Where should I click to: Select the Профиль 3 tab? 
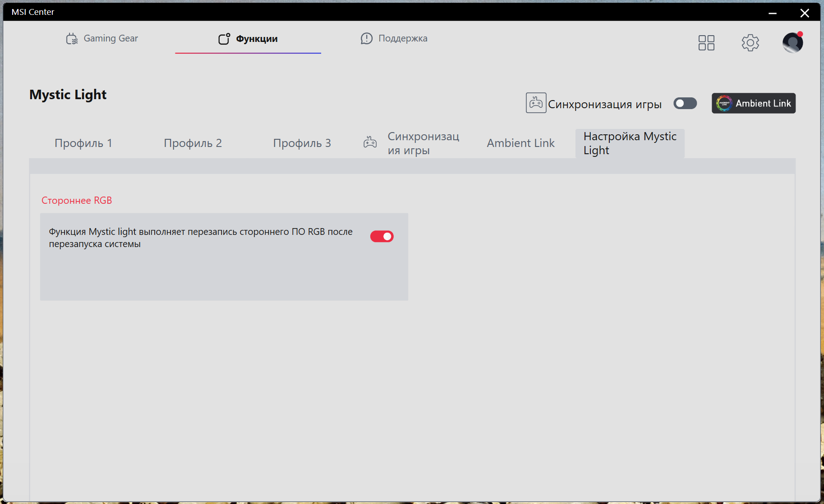coord(302,143)
